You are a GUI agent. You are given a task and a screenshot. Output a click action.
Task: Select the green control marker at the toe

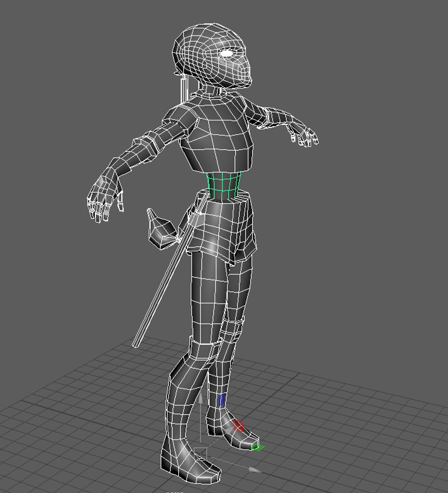tap(258, 447)
